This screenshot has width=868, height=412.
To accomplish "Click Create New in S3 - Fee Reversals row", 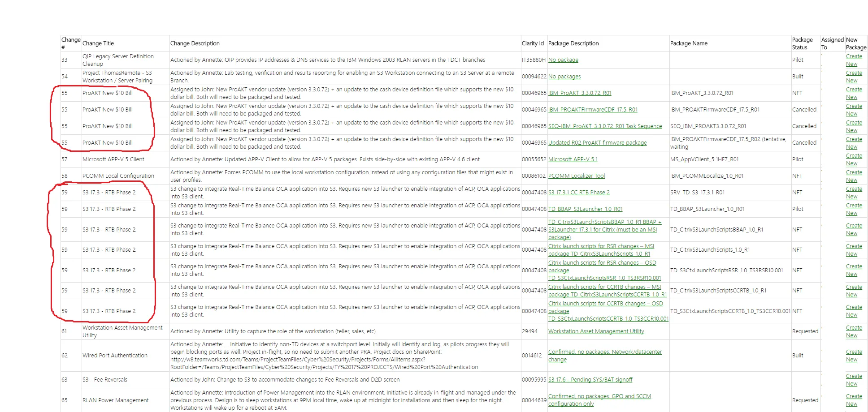I will pos(854,380).
